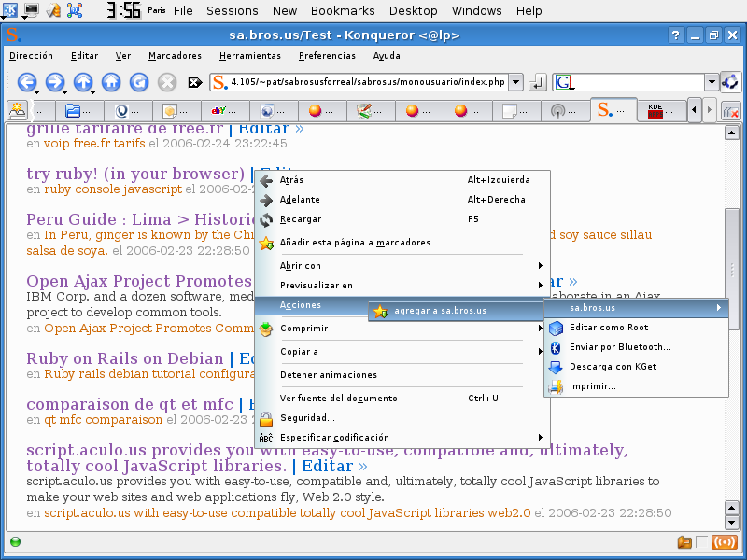Click agregar a sa.bros.us action

click(x=457, y=311)
